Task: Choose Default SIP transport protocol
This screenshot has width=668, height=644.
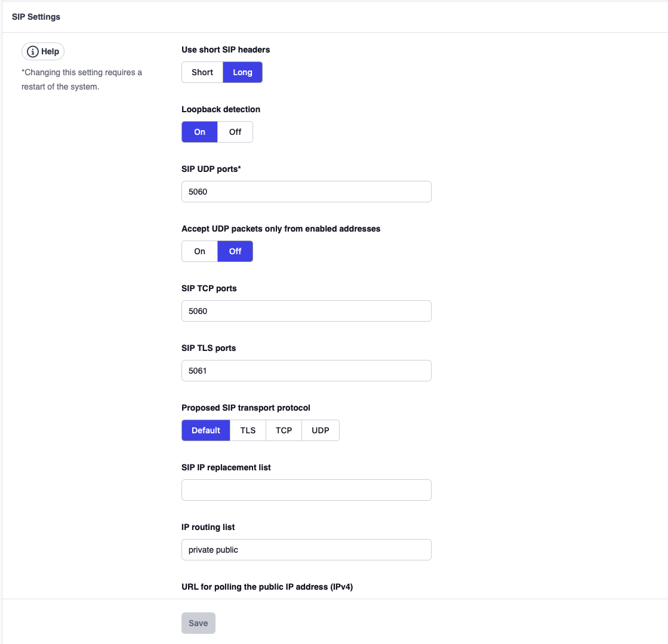Action: tap(206, 430)
